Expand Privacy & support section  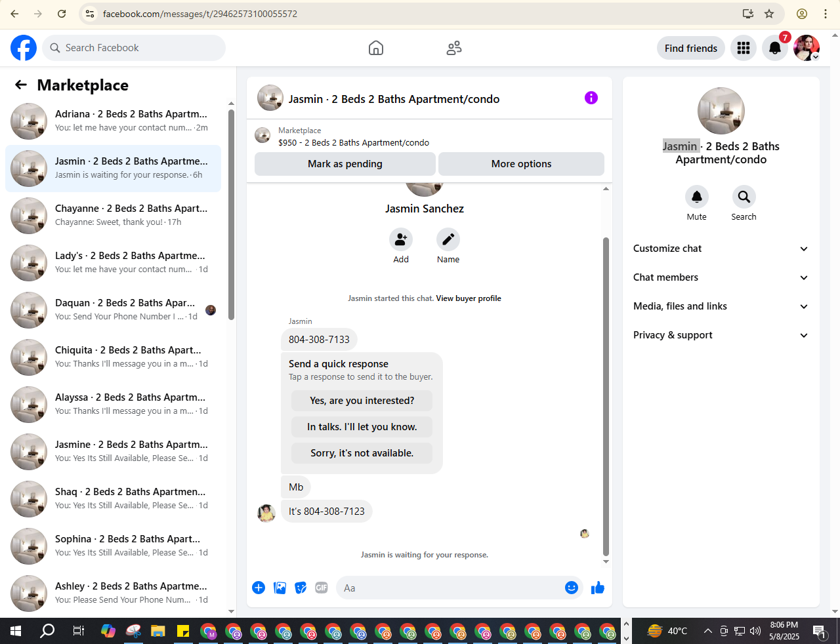pyautogui.click(x=721, y=335)
